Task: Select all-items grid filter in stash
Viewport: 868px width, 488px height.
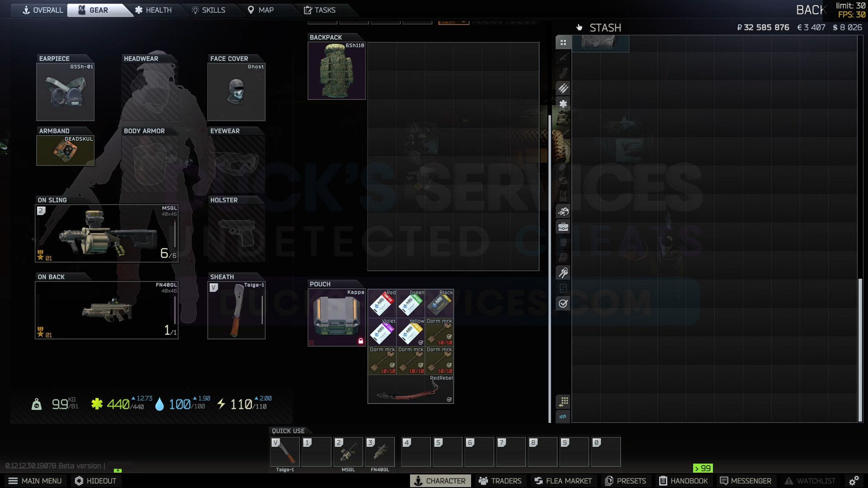Action: (563, 42)
